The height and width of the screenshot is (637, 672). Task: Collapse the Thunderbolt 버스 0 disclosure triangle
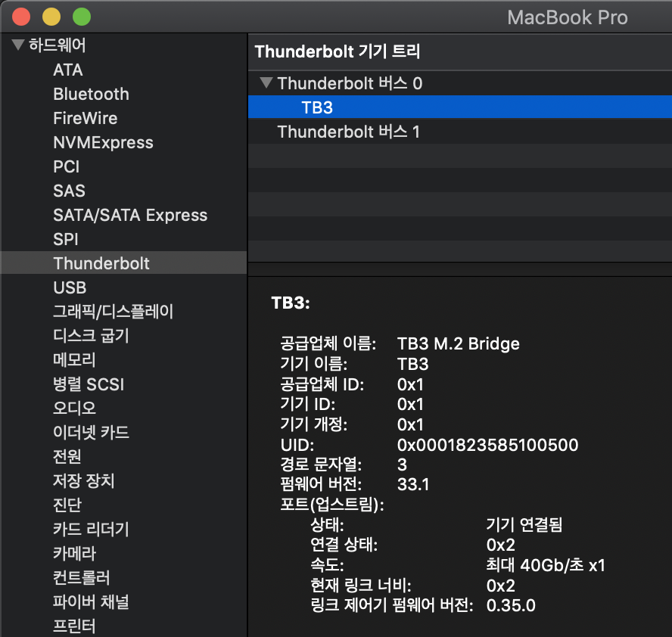pos(266,82)
